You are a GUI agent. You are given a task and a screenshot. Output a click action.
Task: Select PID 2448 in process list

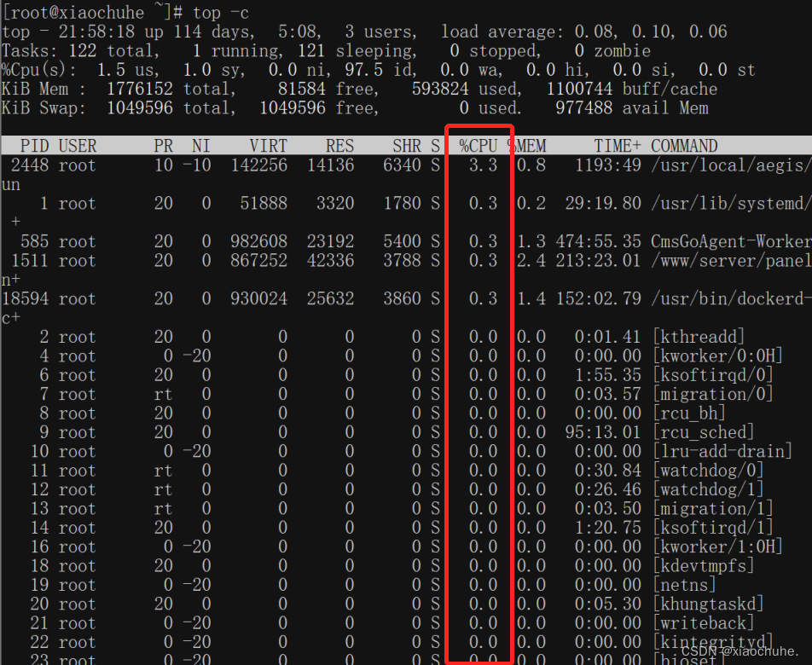coord(30,165)
